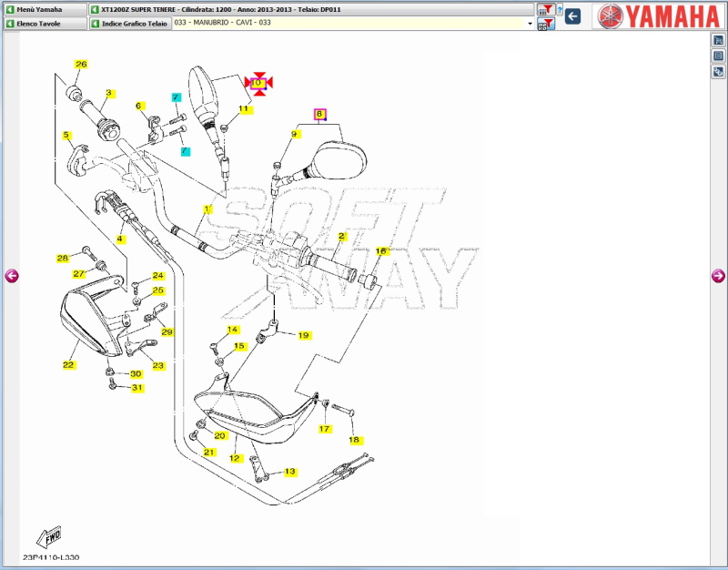
Task: Click the Yamaha logo
Action: pos(658,15)
